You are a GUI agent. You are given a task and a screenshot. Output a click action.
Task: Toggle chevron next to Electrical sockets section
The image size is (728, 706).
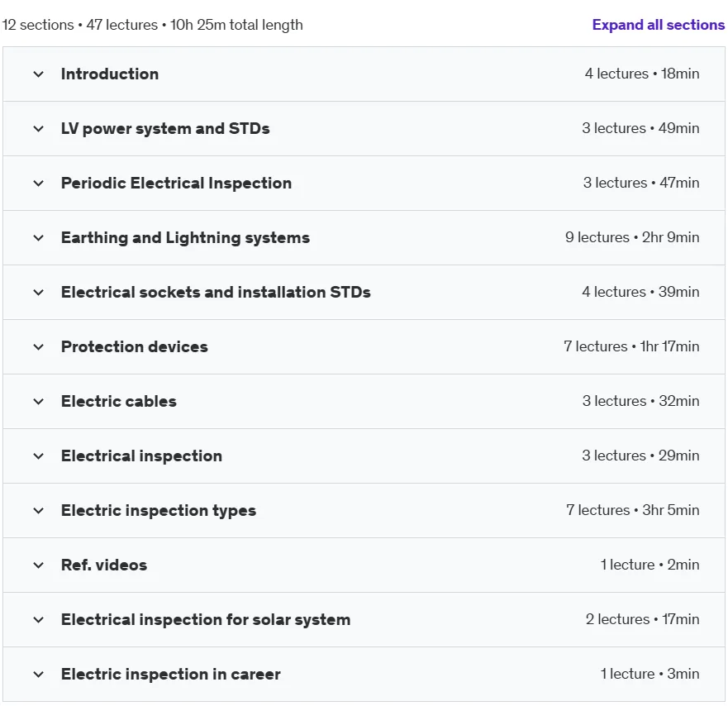[x=39, y=293]
